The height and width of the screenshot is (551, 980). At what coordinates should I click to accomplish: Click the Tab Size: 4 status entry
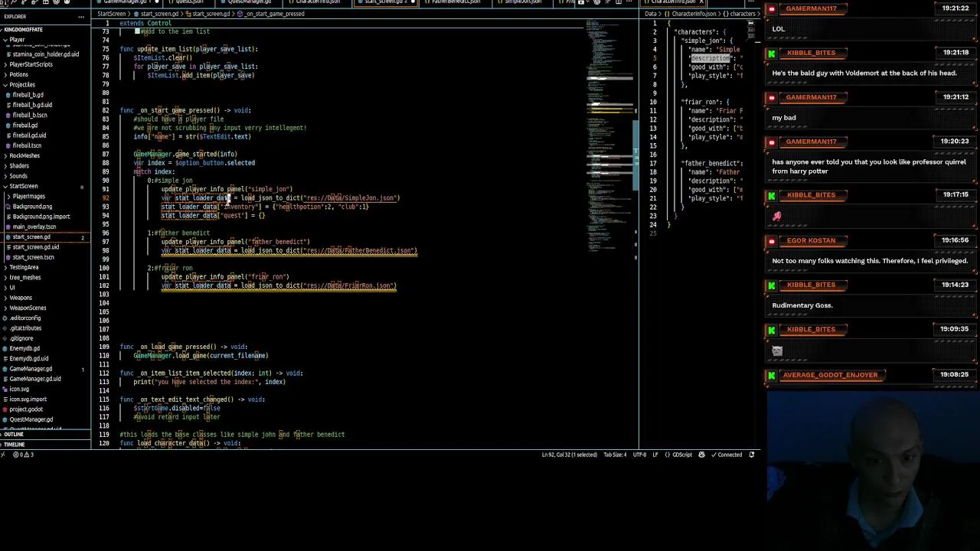pos(615,455)
